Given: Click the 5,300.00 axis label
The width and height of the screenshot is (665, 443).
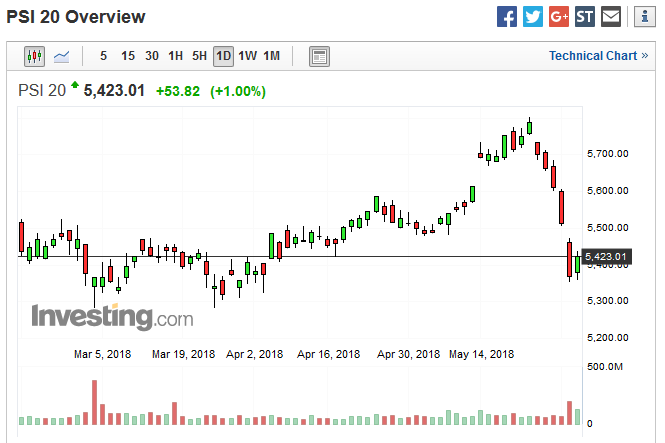Looking at the screenshot, I should (x=607, y=301).
